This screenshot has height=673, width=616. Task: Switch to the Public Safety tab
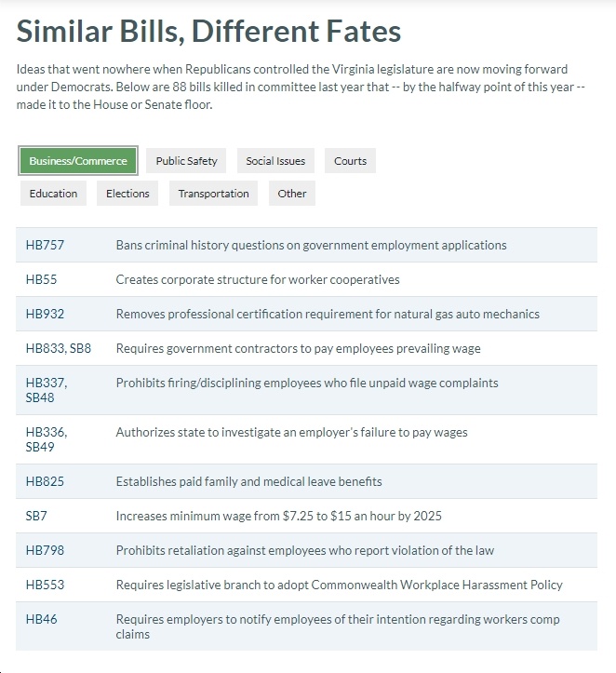tap(186, 160)
